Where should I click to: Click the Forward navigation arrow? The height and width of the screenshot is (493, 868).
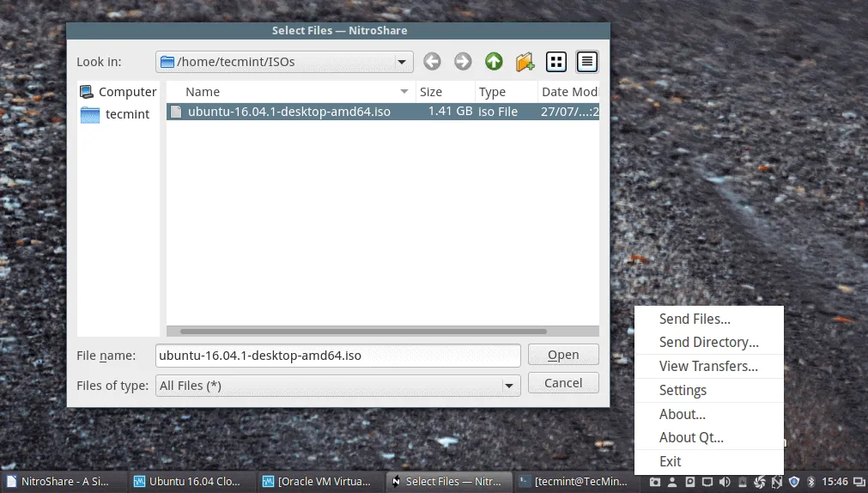(463, 62)
